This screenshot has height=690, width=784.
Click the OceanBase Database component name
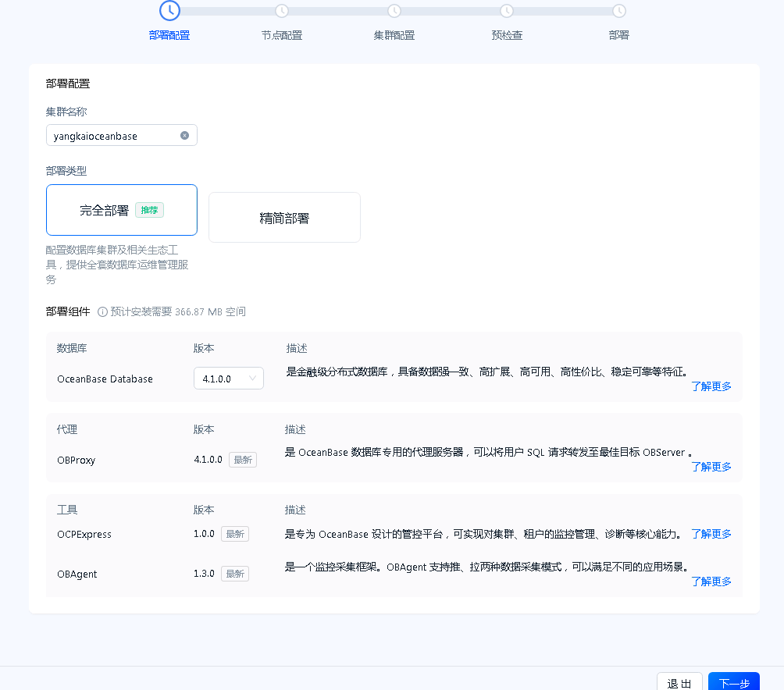coord(105,379)
